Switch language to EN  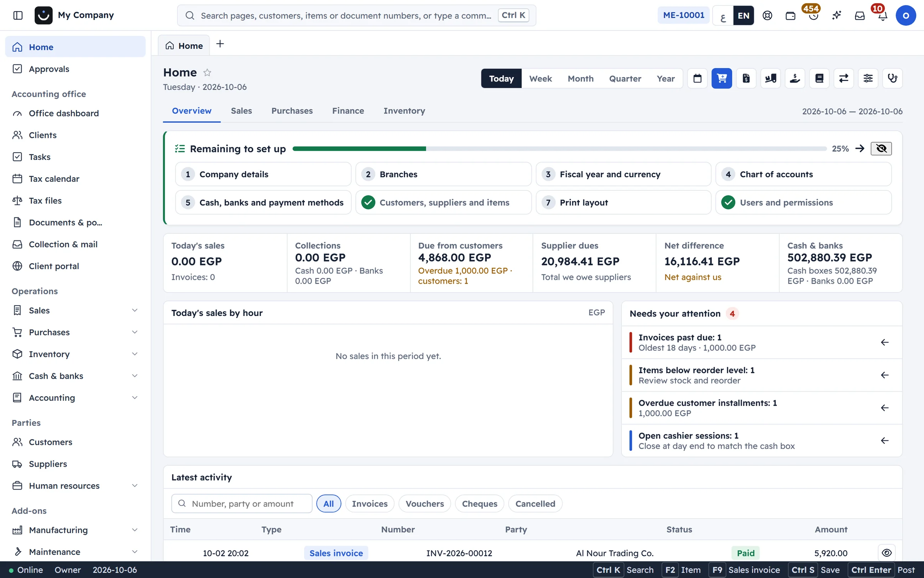[743, 15]
